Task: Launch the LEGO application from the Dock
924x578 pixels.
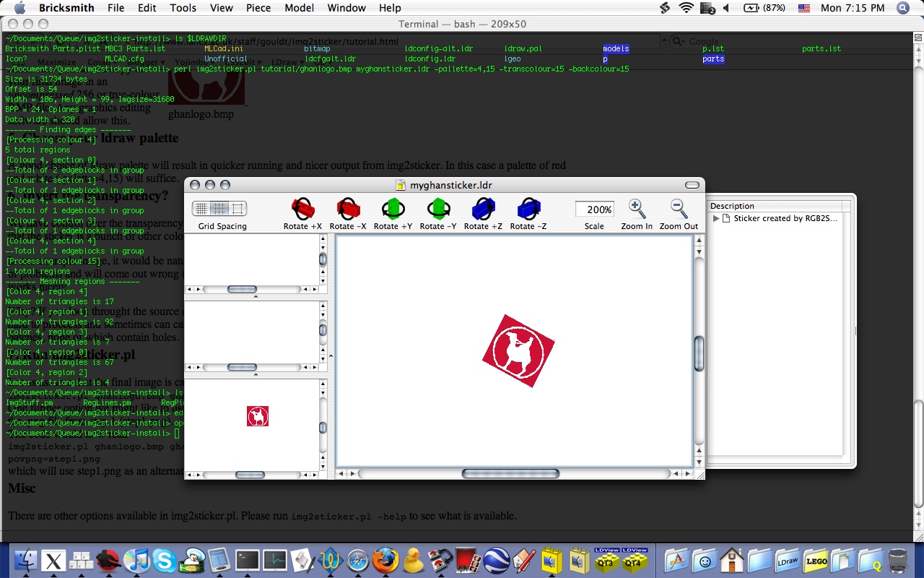Action: click(816, 558)
